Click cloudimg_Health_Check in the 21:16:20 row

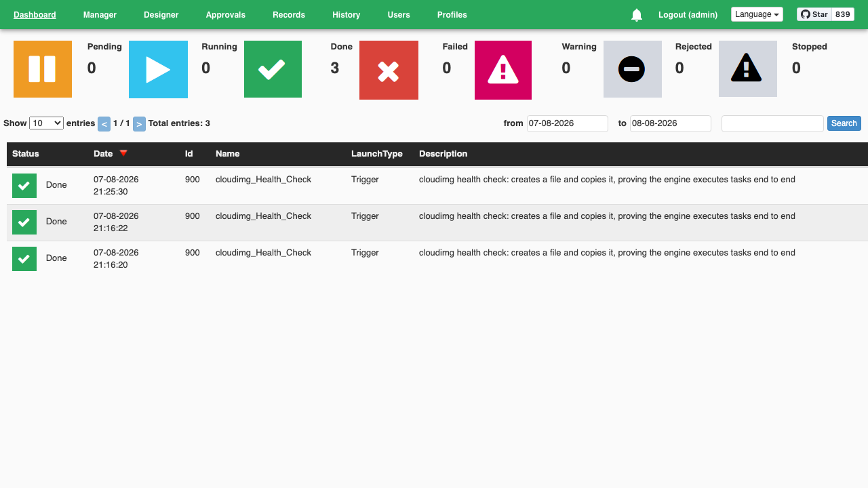coord(263,253)
